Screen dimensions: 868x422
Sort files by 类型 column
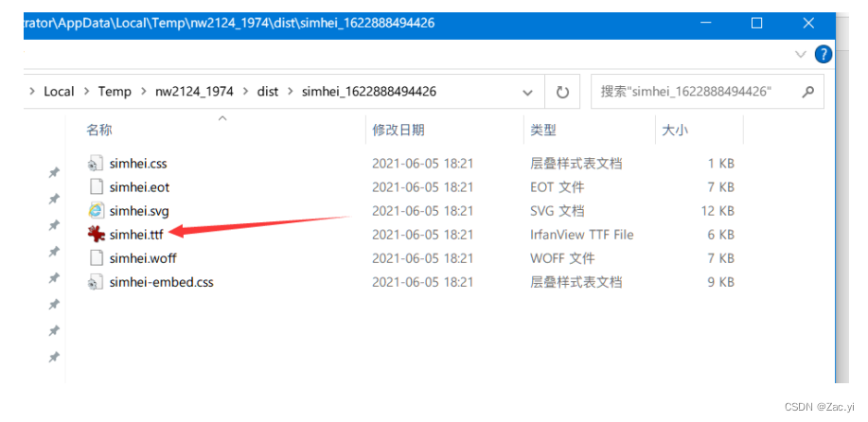[543, 131]
